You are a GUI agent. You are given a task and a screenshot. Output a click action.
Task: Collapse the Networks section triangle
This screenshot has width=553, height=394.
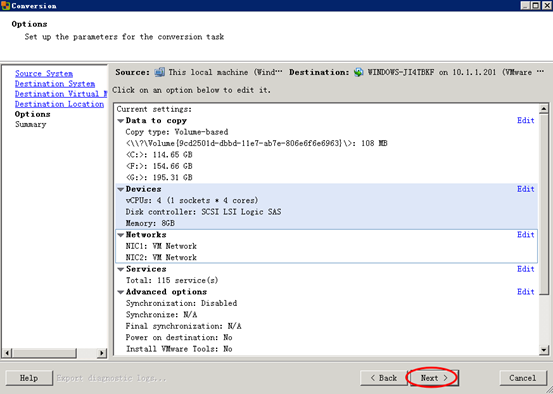click(x=121, y=235)
